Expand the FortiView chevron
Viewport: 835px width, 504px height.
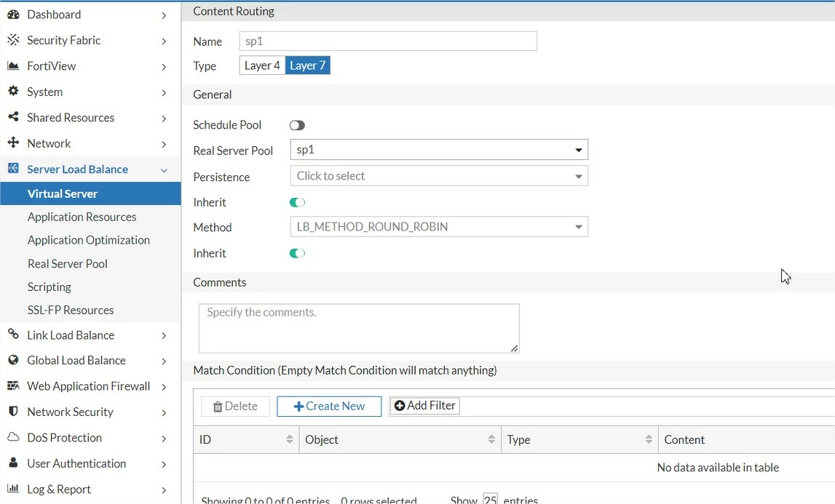164,66
